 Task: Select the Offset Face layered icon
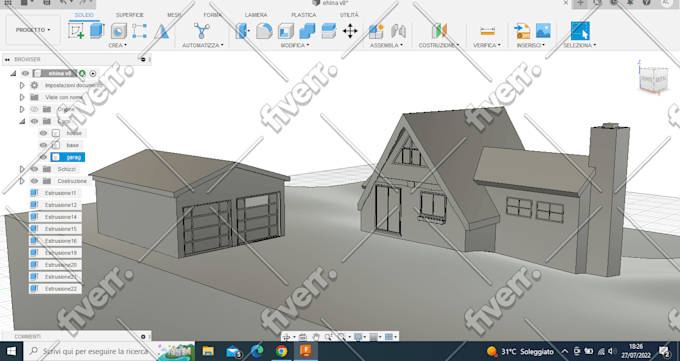pos(329,31)
